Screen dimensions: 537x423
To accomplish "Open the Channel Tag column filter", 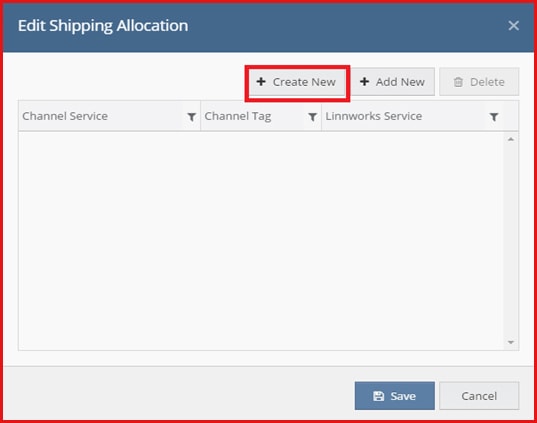I will [312, 117].
